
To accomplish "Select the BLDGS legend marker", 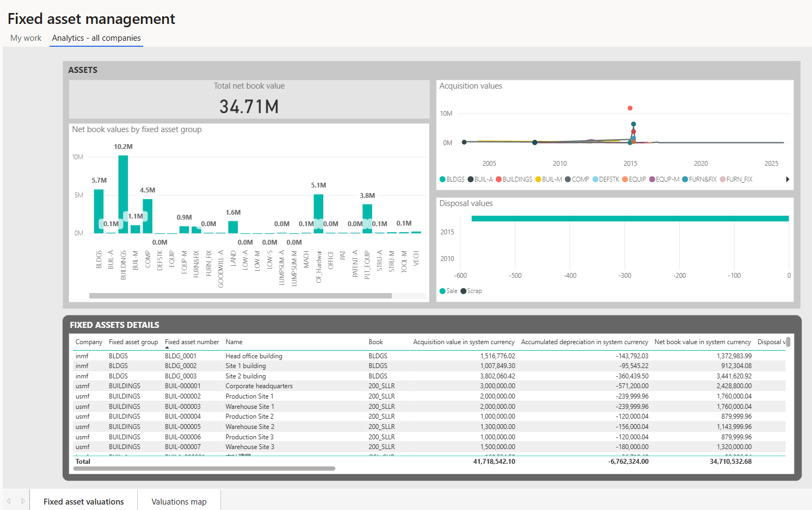I will [442, 179].
